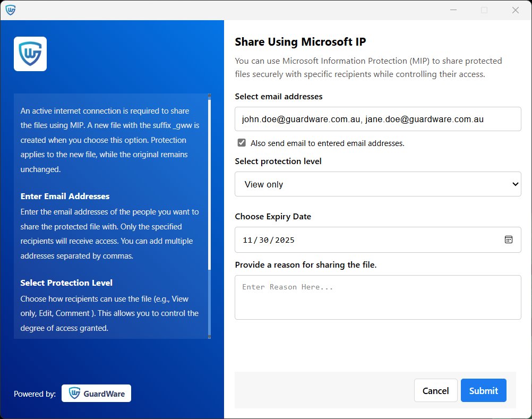Select the month segment of expiry date
532x419 pixels.
coord(248,240)
